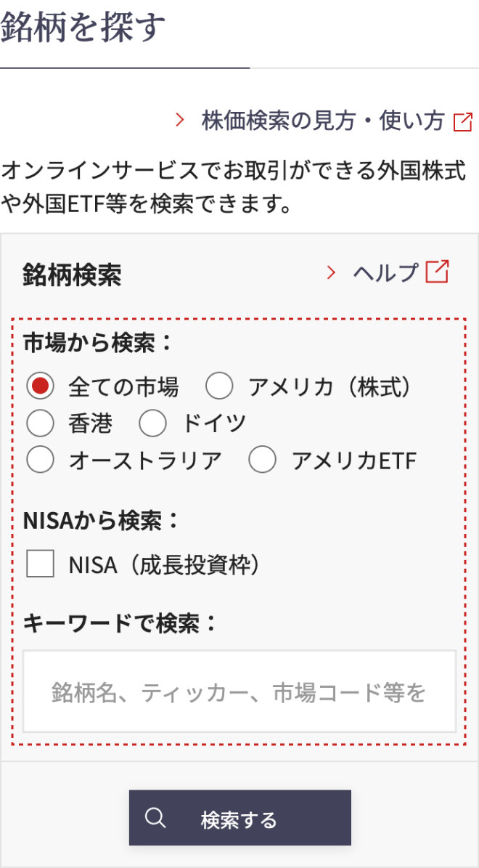Click the magnifying glass icon on the search button
The width and height of the screenshot is (479, 868).
pos(155,817)
